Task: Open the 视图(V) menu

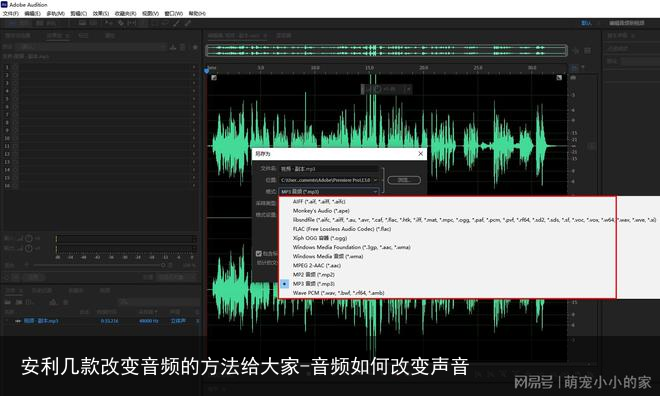Action: pyautogui.click(x=151, y=13)
